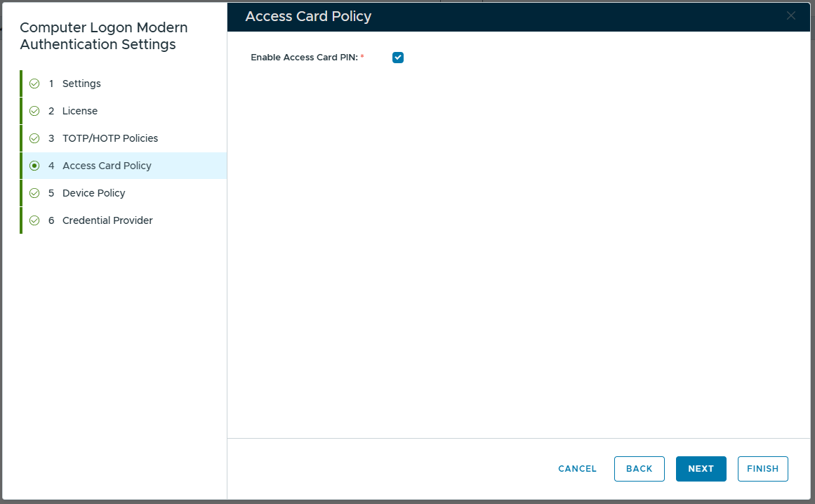The height and width of the screenshot is (504, 815).
Task: Navigate to the Device Policy step
Action: tap(93, 193)
